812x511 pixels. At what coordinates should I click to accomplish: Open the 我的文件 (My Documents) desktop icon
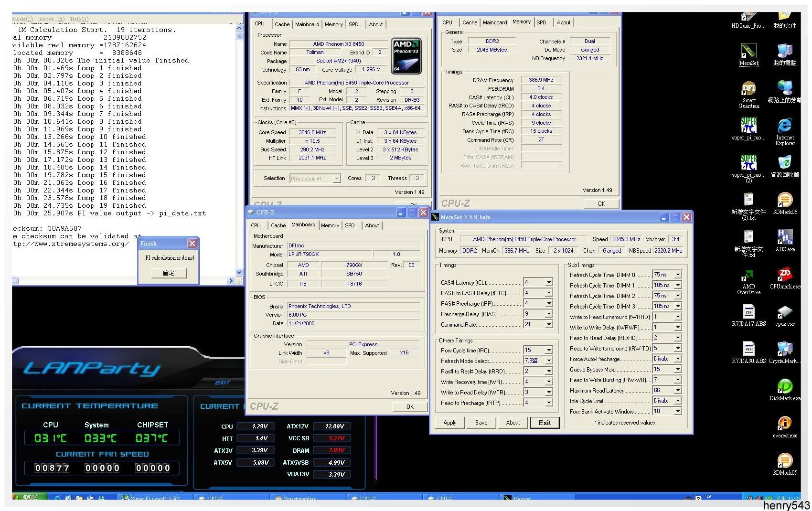785,20
